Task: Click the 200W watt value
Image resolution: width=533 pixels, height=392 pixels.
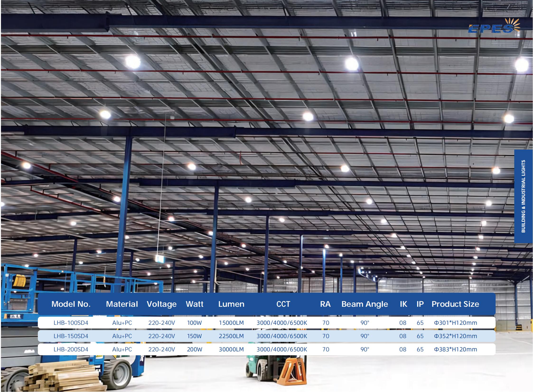Action: [194, 349]
